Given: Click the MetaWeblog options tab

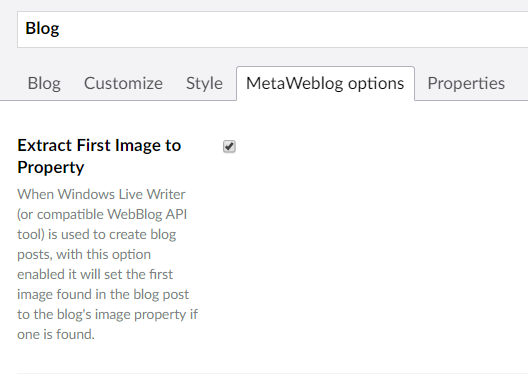Looking at the screenshot, I should (325, 83).
